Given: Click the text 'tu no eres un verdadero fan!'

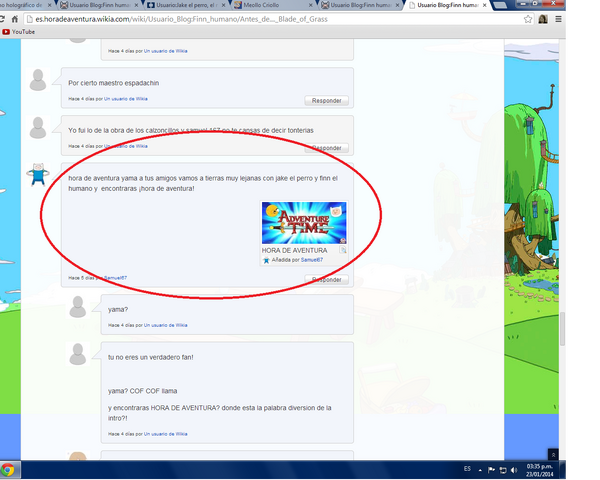Looking at the screenshot, I should pyautogui.click(x=151, y=358).
